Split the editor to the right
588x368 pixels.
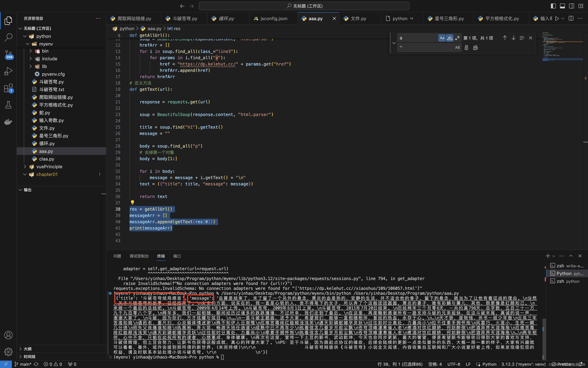point(571,19)
